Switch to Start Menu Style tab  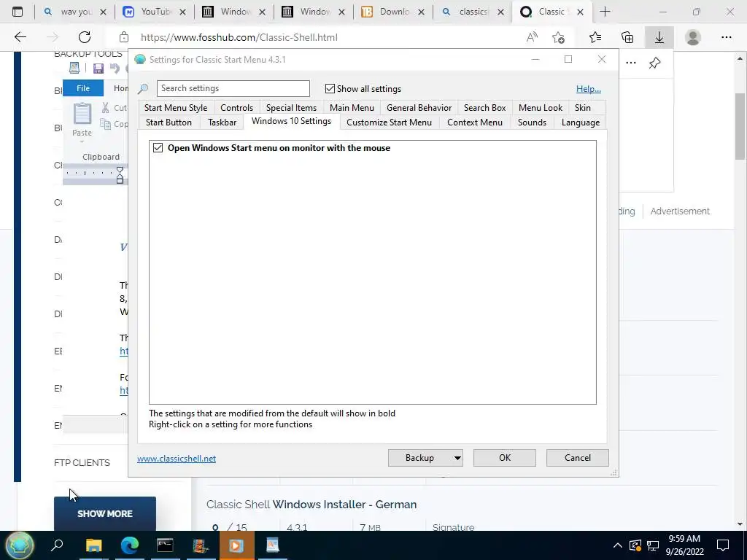click(x=176, y=108)
